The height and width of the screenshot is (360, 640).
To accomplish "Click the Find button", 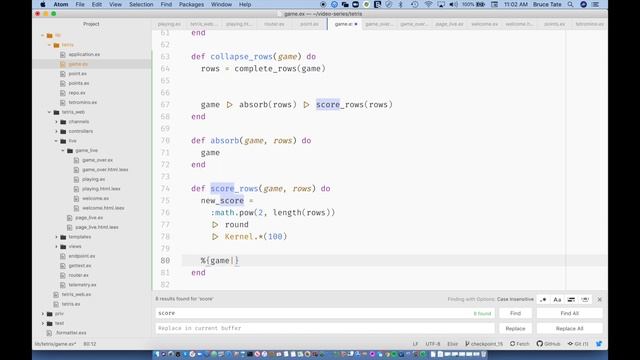I will click(515, 313).
